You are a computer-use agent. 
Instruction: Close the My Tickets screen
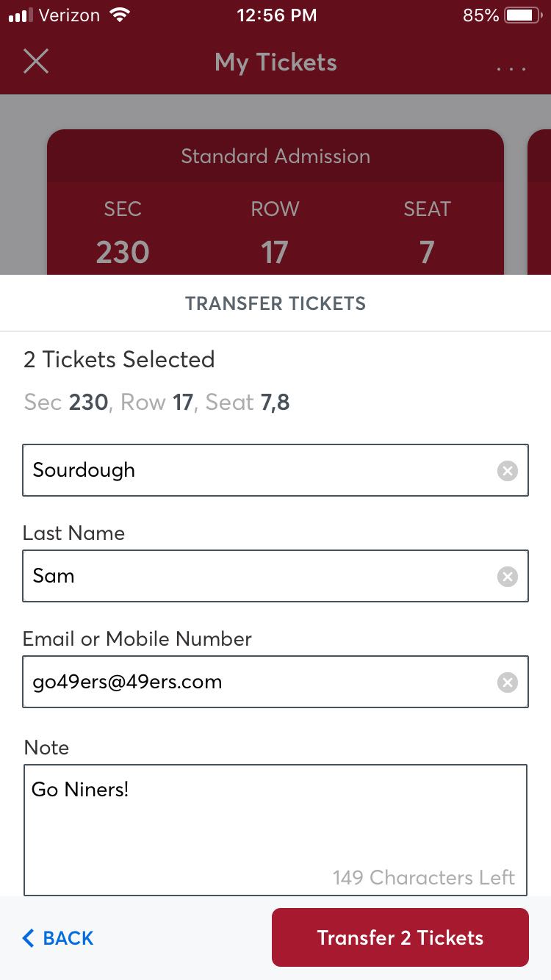click(x=36, y=62)
